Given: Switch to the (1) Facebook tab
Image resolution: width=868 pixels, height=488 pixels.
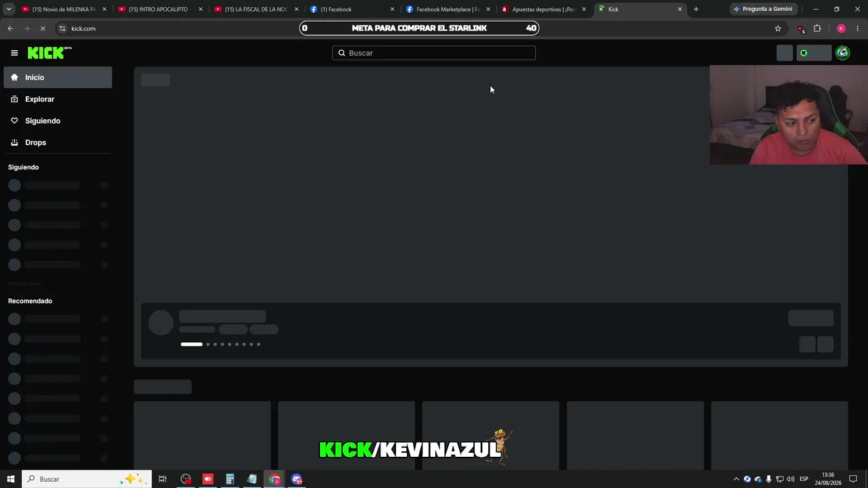Looking at the screenshot, I should (351, 9).
